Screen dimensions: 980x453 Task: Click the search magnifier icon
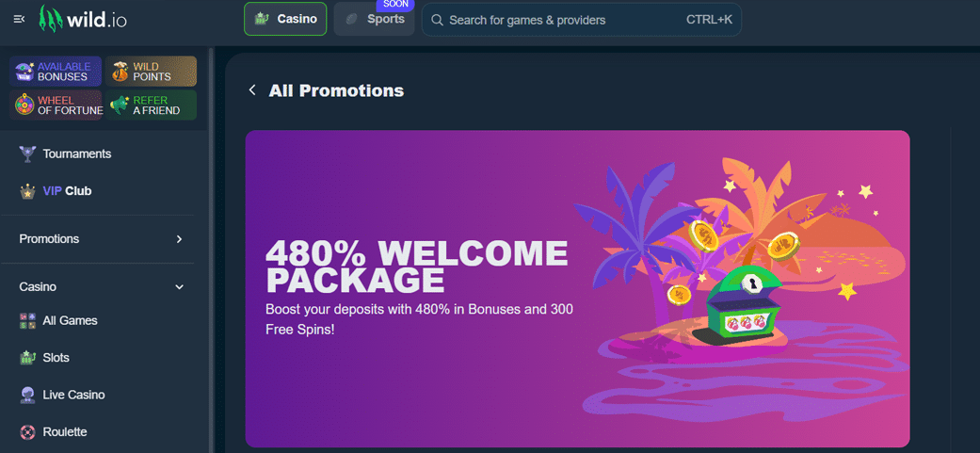pyautogui.click(x=438, y=20)
